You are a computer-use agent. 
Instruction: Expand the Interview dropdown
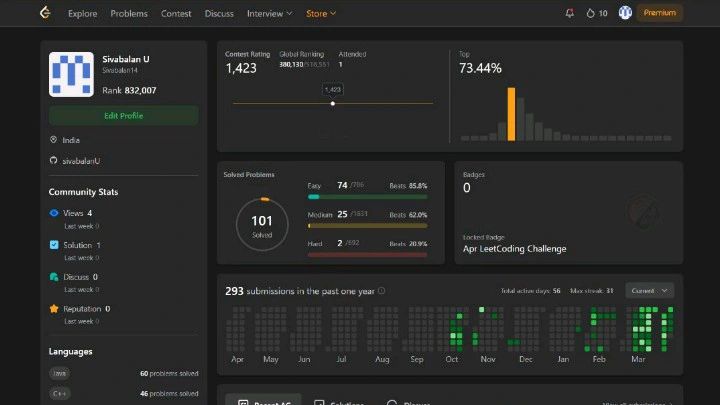coord(270,13)
